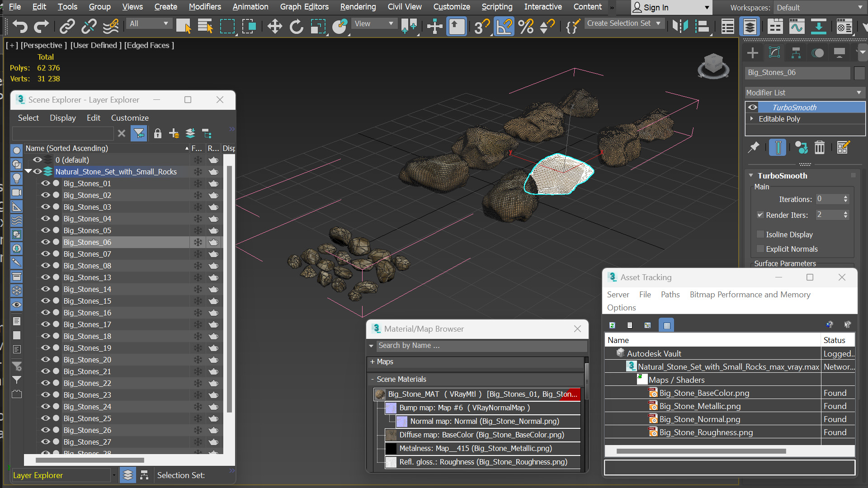Expand Maps group in Material Browser
Image resolution: width=868 pixels, height=488 pixels.
click(373, 362)
